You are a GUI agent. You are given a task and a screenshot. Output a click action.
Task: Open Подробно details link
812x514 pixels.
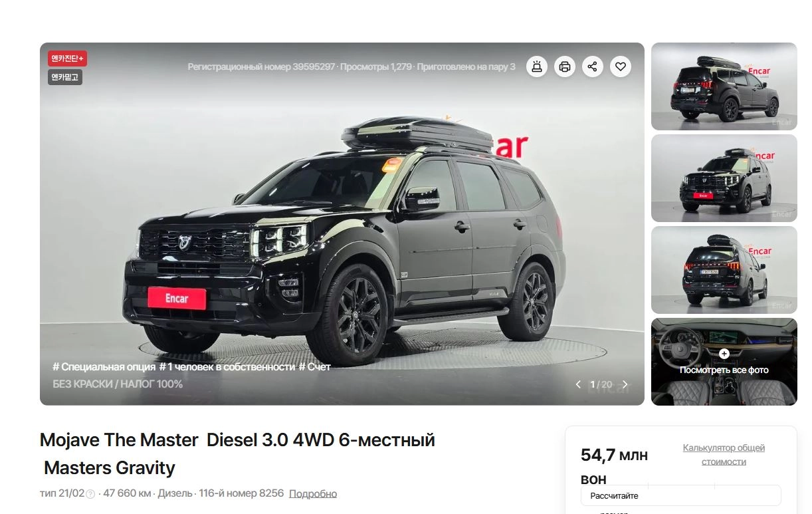click(313, 493)
